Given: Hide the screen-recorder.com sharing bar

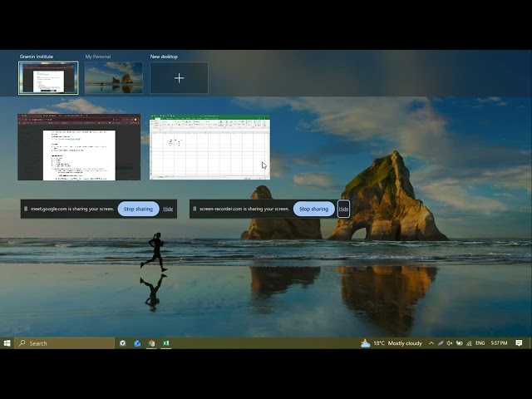Looking at the screenshot, I should coord(343,209).
